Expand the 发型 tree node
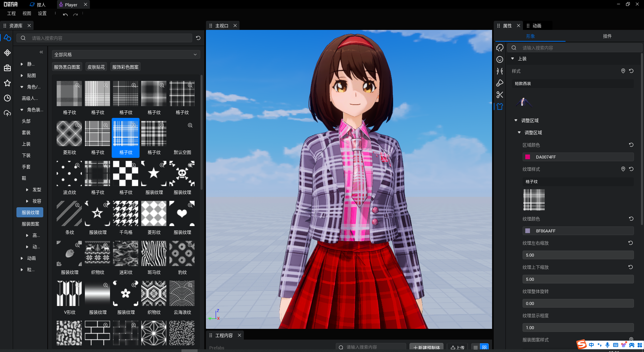This screenshot has height=352, width=644. pyautogui.click(x=27, y=190)
